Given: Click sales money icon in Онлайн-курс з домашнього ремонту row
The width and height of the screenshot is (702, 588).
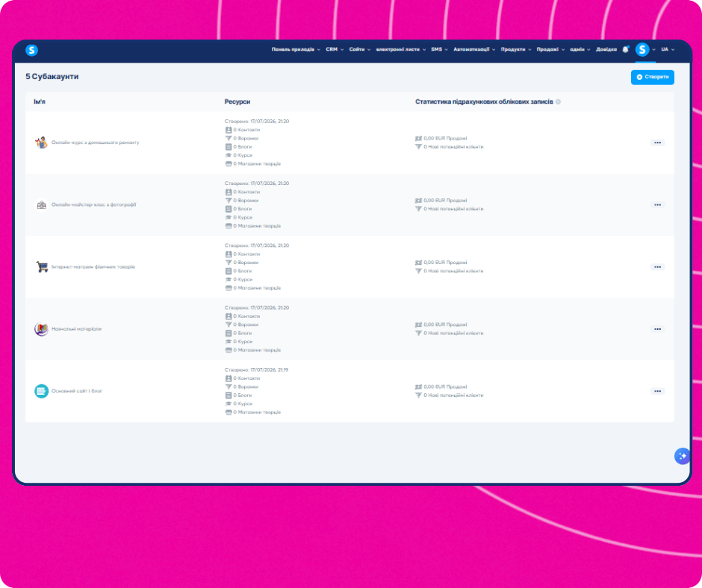Looking at the screenshot, I should point(419,138).
